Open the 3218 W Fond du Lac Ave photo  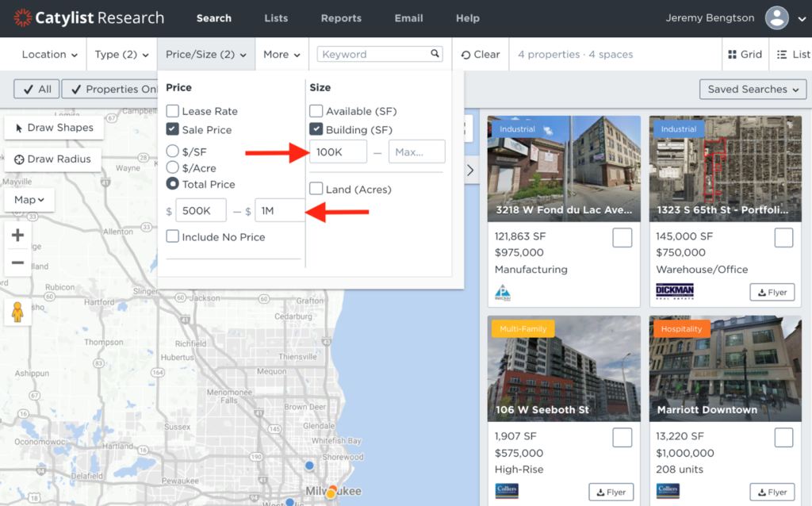(x=564, y=169)
